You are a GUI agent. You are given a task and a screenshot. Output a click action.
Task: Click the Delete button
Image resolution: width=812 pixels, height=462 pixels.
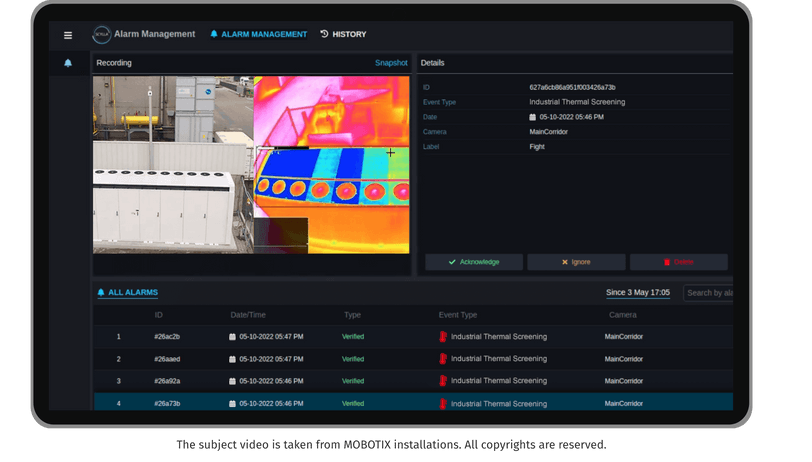click(x=678, y=262)
